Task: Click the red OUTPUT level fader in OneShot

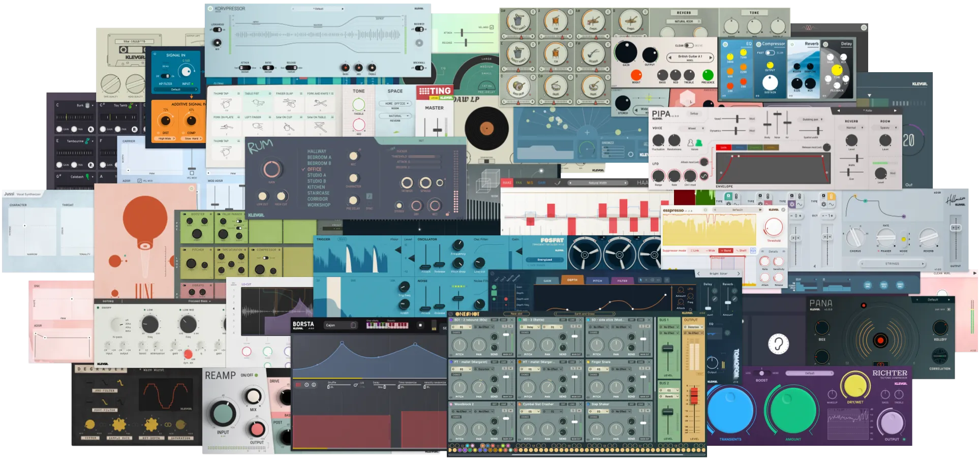Action: [x=694, y=395]
